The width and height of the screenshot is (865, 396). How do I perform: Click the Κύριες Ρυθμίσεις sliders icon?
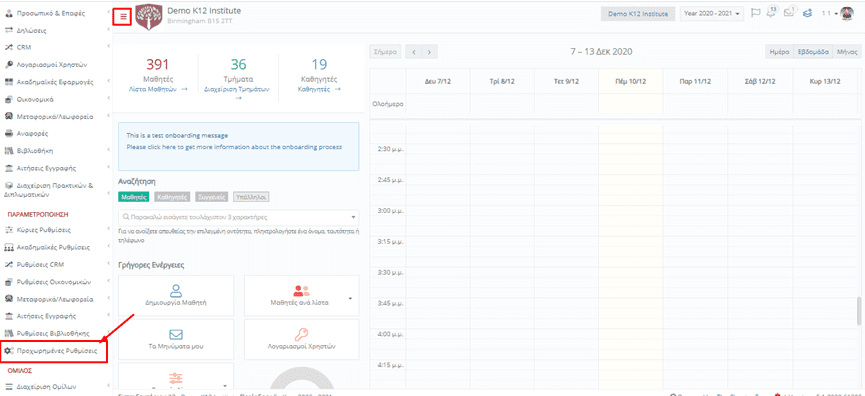coord(8,229)
